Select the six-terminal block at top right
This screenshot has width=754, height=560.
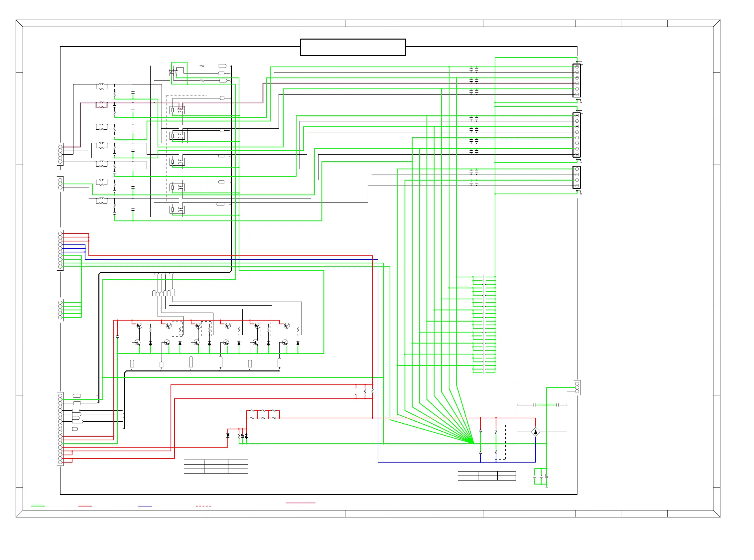click(576, 80)
